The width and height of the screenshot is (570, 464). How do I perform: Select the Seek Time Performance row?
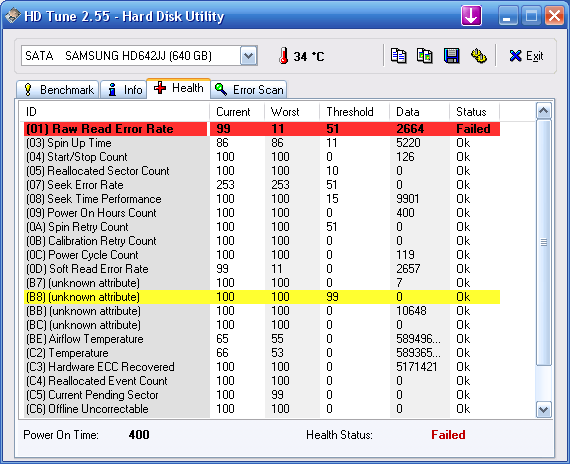click(x=262, y=199)
